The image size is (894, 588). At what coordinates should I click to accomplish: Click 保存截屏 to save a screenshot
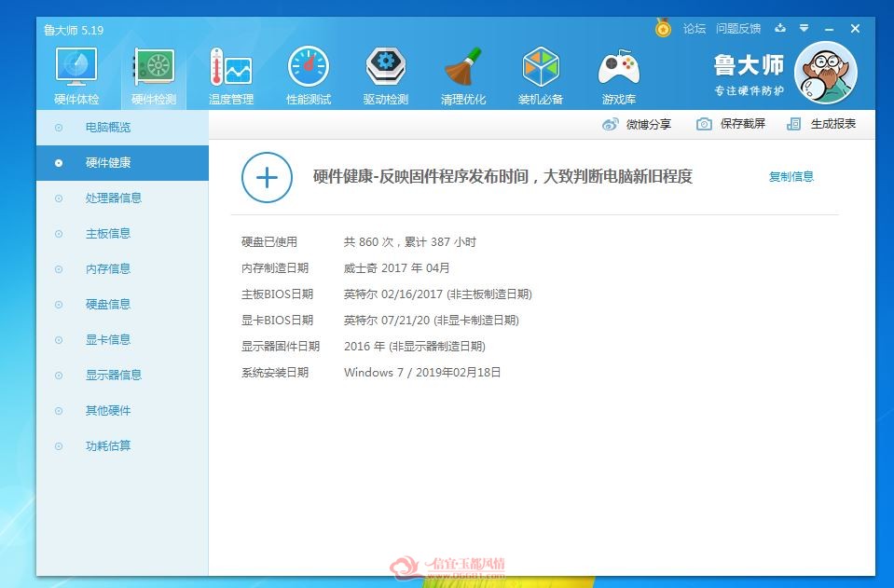point(731,124)
